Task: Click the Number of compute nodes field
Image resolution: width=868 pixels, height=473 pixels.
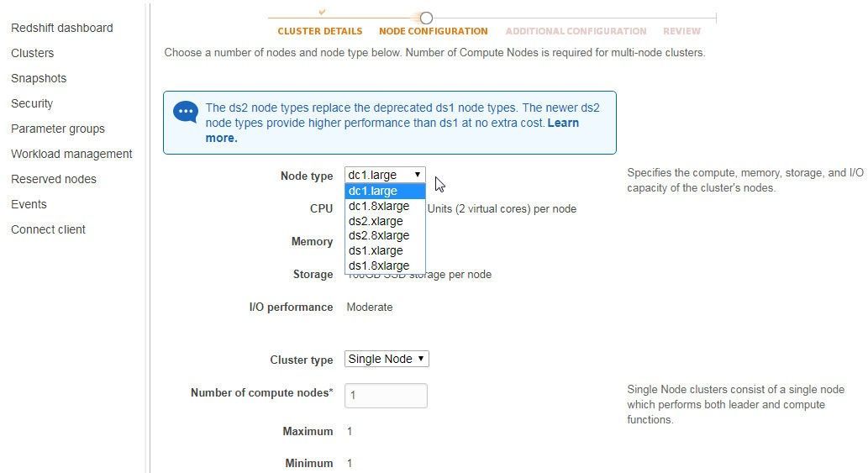Action: pos(386,395)
